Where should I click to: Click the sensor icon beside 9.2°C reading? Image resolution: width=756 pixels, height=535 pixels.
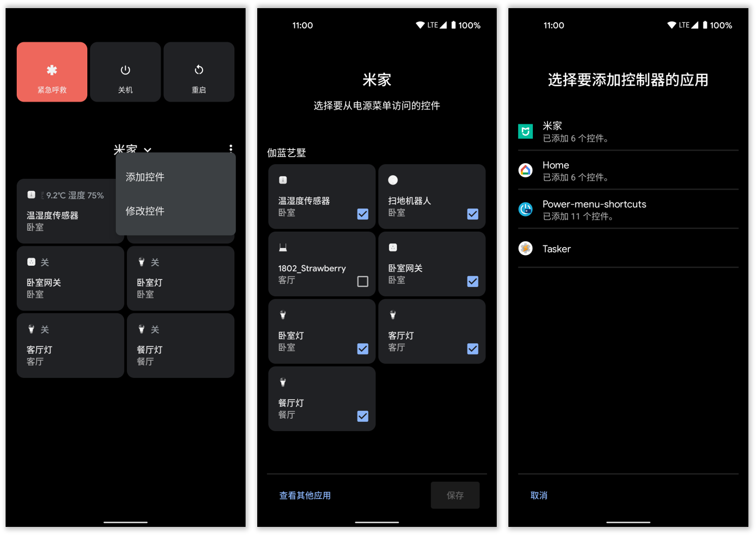pyautogui.click(x=31, y=195)
